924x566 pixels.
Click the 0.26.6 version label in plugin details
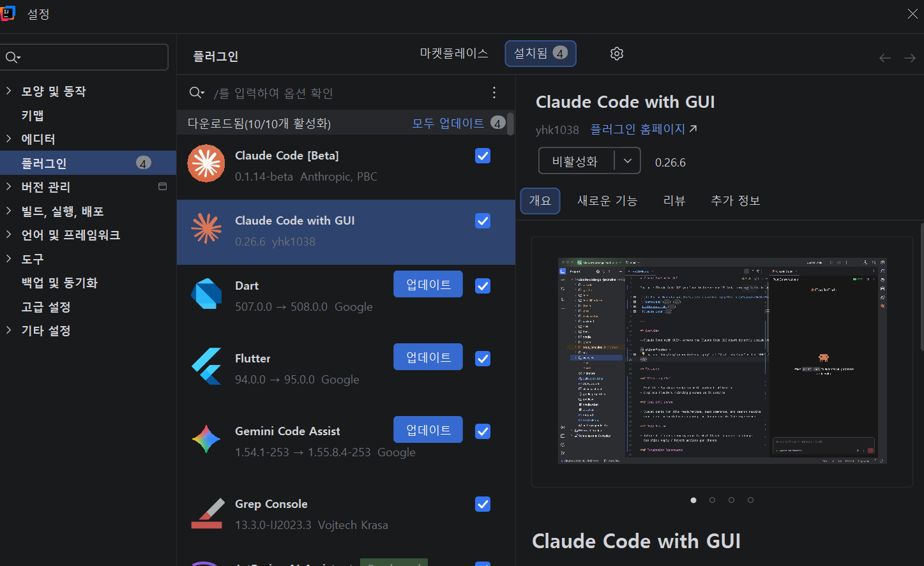670,162
